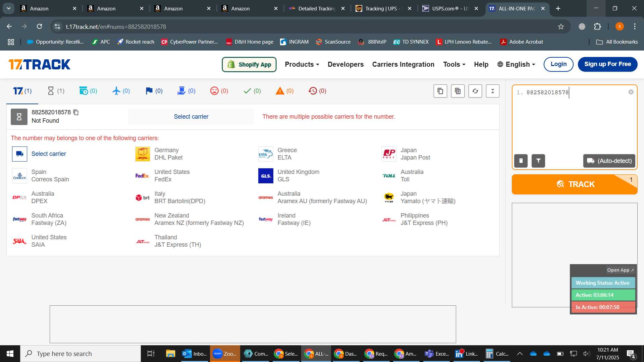
Task: Click into the tracking number input box
Action: tap(574, 121)
